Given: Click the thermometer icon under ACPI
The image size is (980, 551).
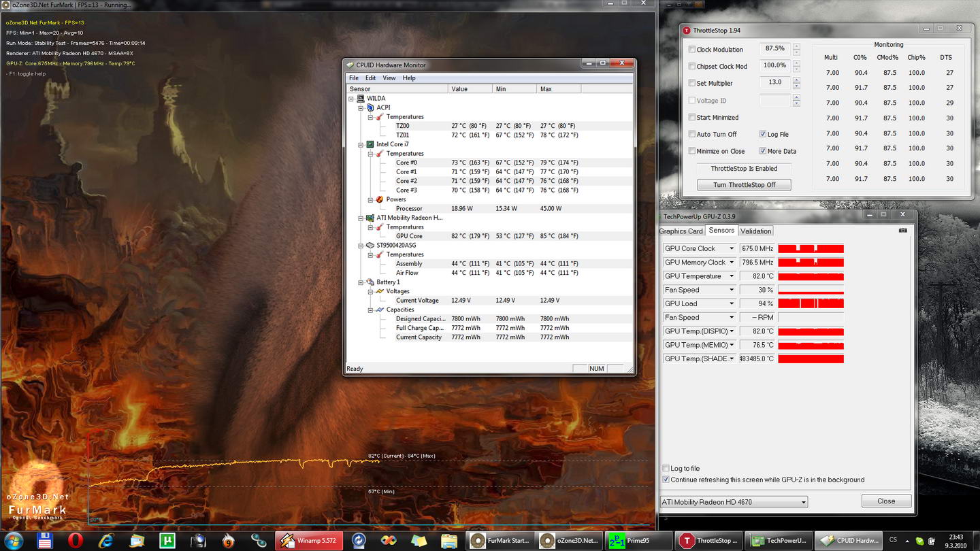Looking at the screenshot, I should (380, 117).
